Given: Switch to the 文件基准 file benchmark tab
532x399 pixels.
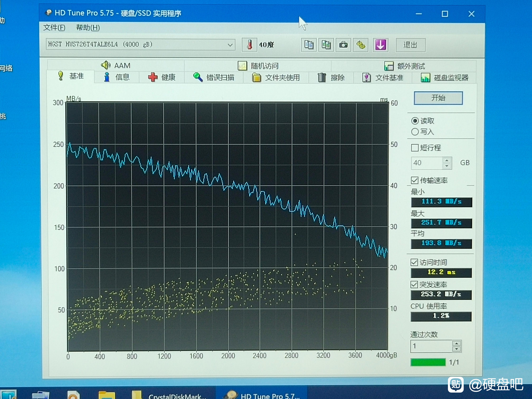Looking at the screenshot, I should (383, 78).
